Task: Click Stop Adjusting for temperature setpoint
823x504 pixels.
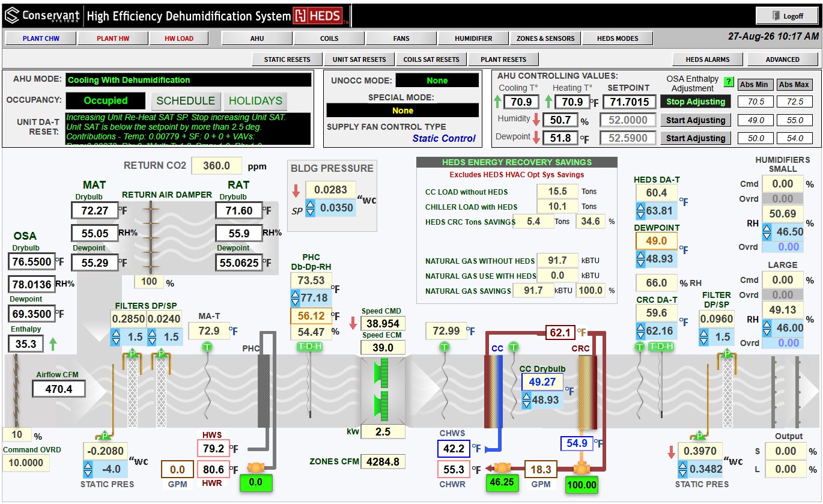Action: (x=696, y=102)
